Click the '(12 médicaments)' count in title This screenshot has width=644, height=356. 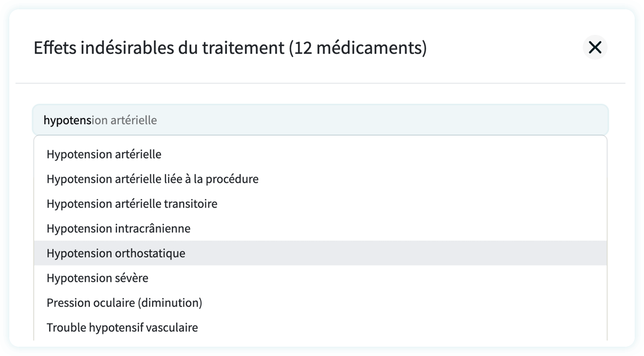coord(358,48)
